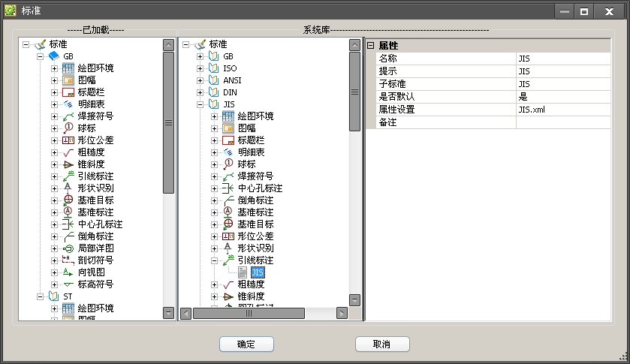Expand the ANSI node in system library
This screenshot has height=364, width=630.
(200, 81)
